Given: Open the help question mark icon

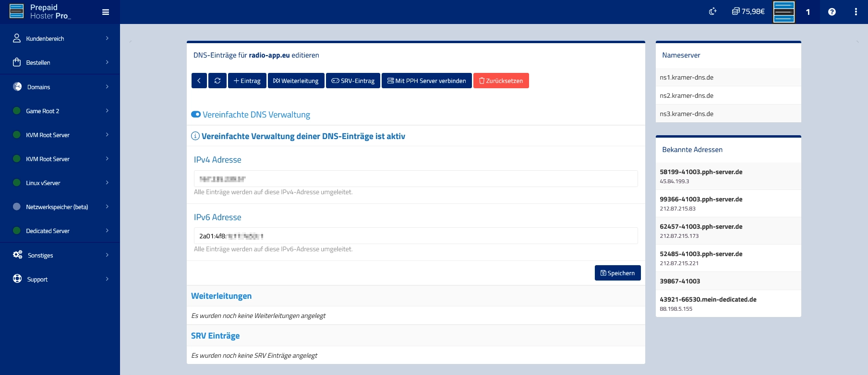Looking at the screenshot, I should tap(832, 12).
